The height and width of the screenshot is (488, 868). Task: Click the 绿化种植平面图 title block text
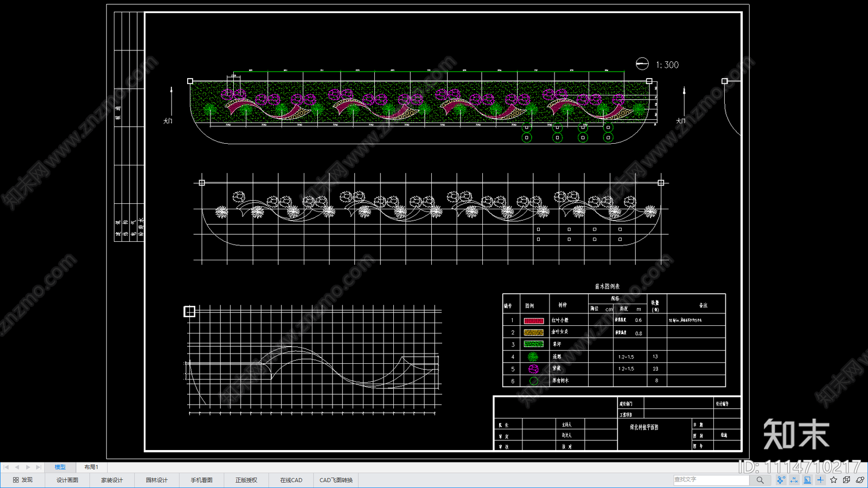click(644, 427)
